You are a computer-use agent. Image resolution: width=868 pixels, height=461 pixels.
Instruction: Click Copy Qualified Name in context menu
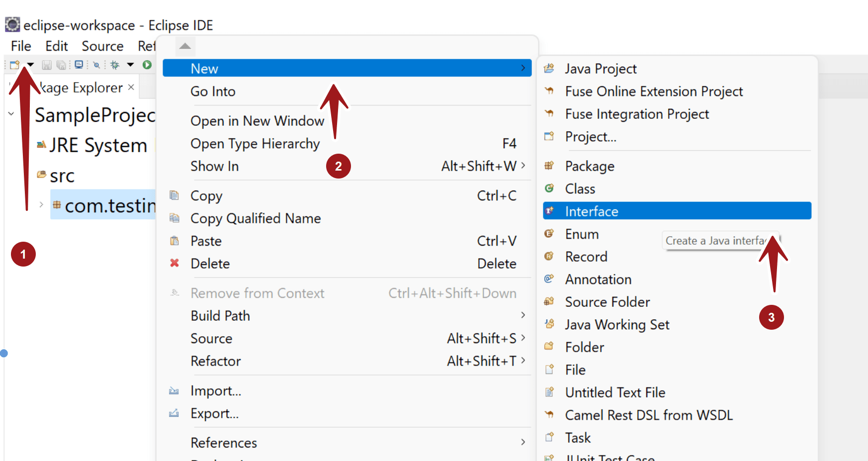pyautogui.click(x=255, y=218)
